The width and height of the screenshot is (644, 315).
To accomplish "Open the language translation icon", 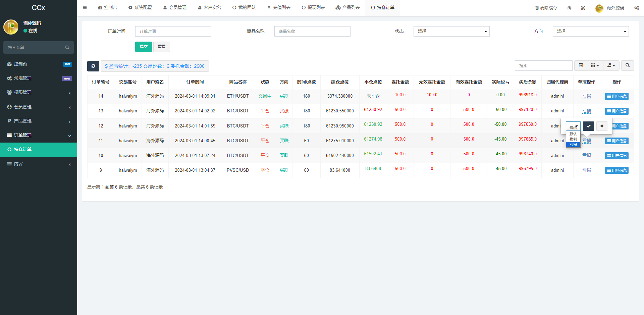I will click(x=569, y=8).
